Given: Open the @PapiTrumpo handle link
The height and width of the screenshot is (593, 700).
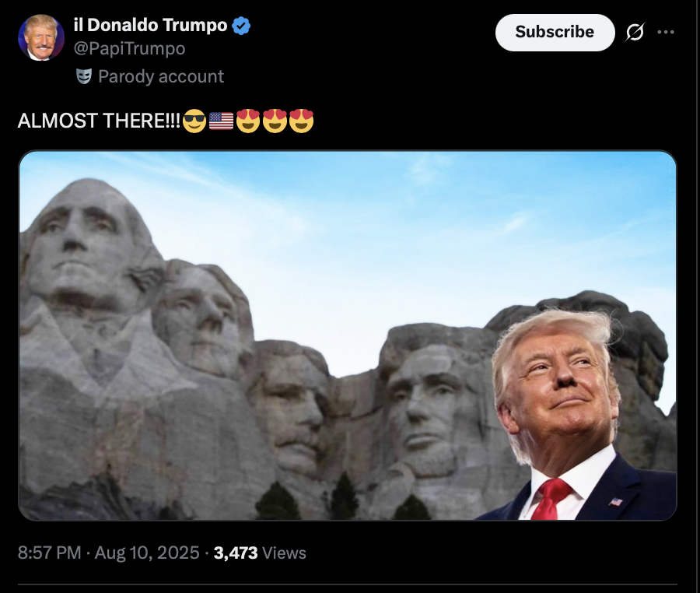Looking at the screenshot, I should coord(129,48).
